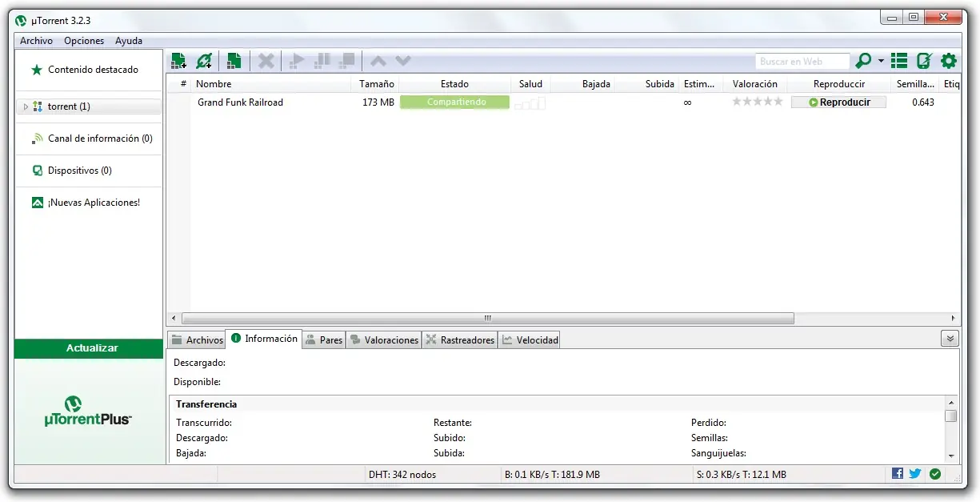Click the µTorrentPlus logo banner
The height and width of the screenshot is (502, 980).
click(89, 412)
